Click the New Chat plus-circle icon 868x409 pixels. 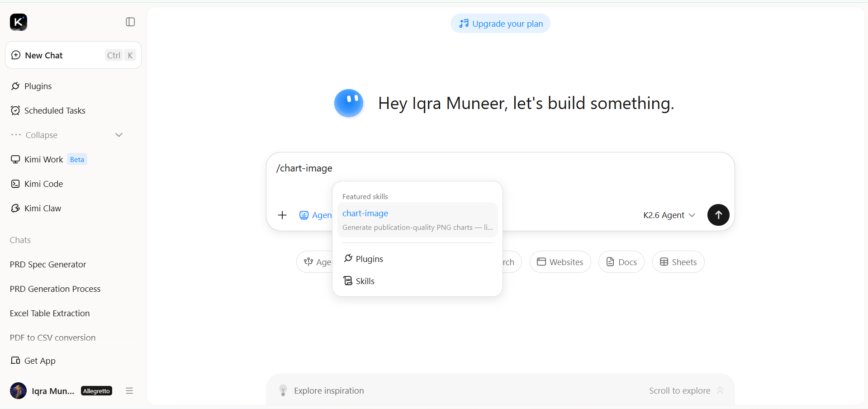16,55
